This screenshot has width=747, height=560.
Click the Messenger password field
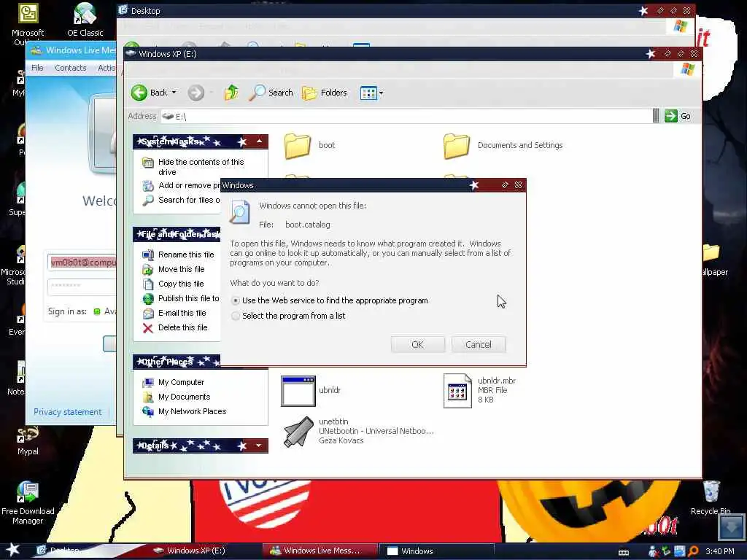[82, 286]
